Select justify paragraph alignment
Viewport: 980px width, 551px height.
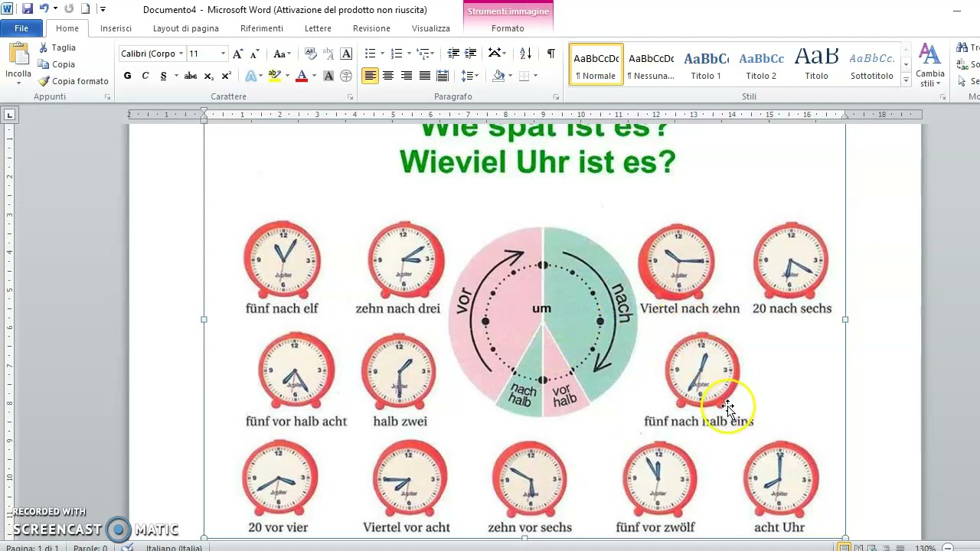[x=424, y=76]
